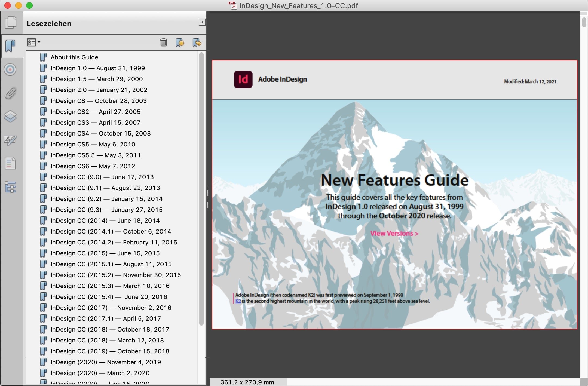
Task: Open the Signatures panel icon
Action: coord(10,140)
